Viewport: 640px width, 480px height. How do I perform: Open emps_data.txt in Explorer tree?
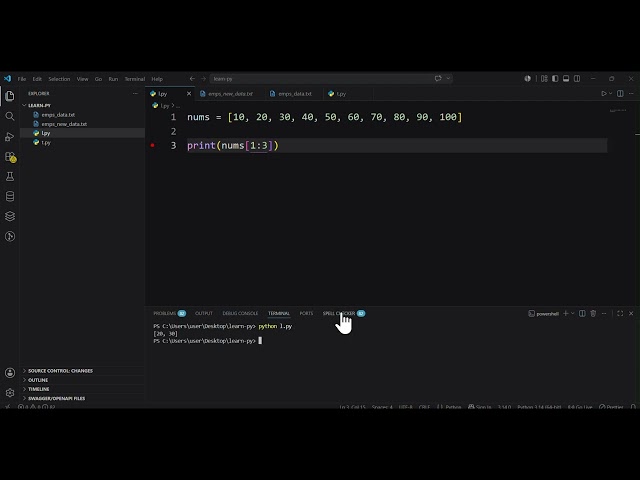coord(82,115)
